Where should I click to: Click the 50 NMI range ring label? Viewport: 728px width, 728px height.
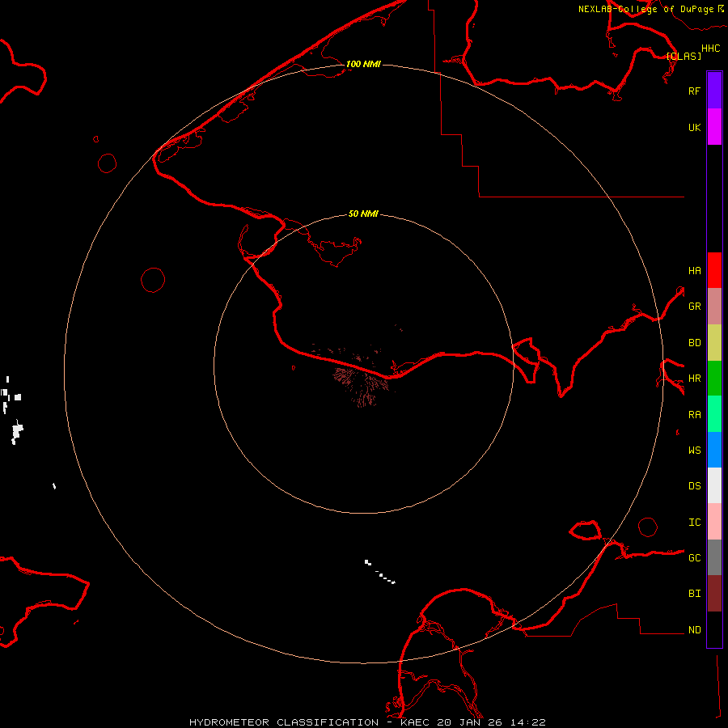tap(363, 214)
